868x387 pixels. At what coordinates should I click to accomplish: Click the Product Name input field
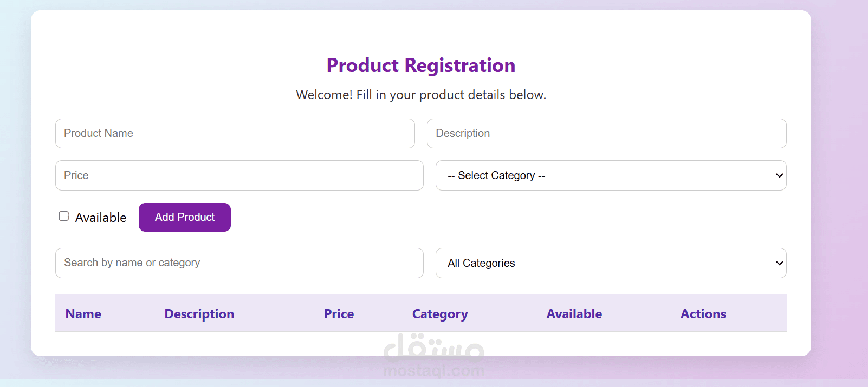[x=235, y=133]
